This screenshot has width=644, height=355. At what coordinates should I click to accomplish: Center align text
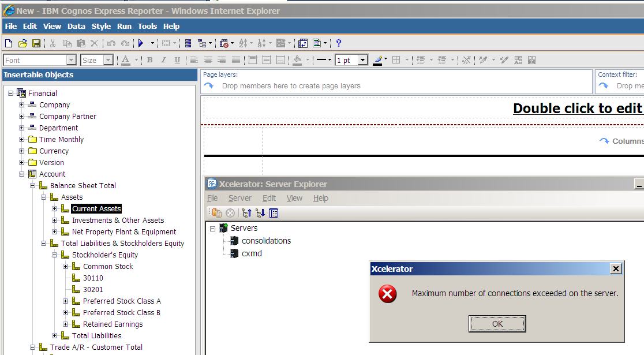click(x=208, y=60)
